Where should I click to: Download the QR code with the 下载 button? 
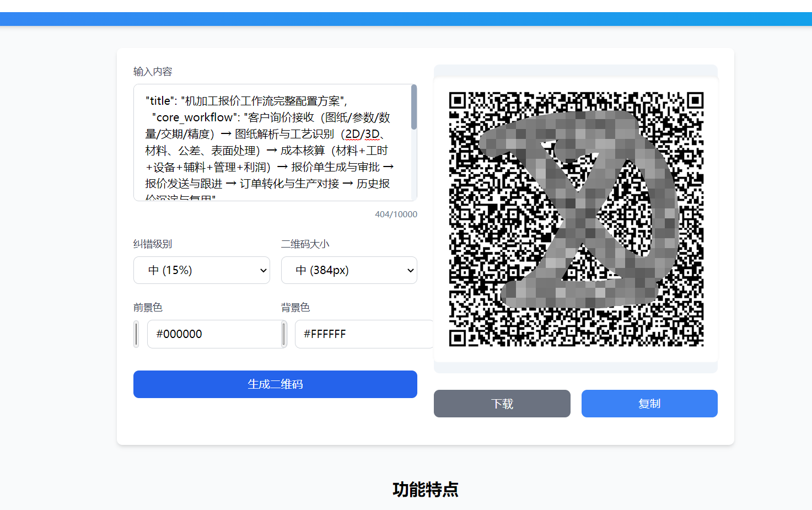[x=502, y=404]
